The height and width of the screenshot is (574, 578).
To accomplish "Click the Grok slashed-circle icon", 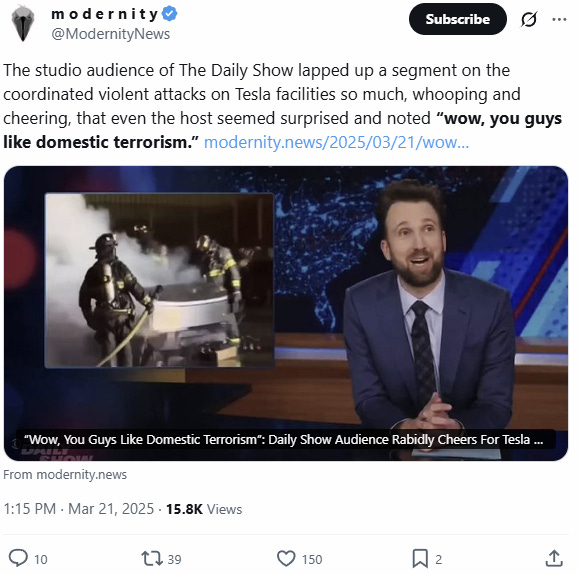I will pyautogui.click(x=529, y=19).
